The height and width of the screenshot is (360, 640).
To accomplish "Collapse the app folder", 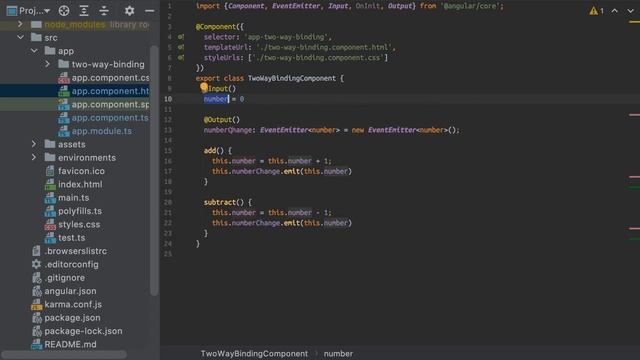I will click(x=34, y=51).
